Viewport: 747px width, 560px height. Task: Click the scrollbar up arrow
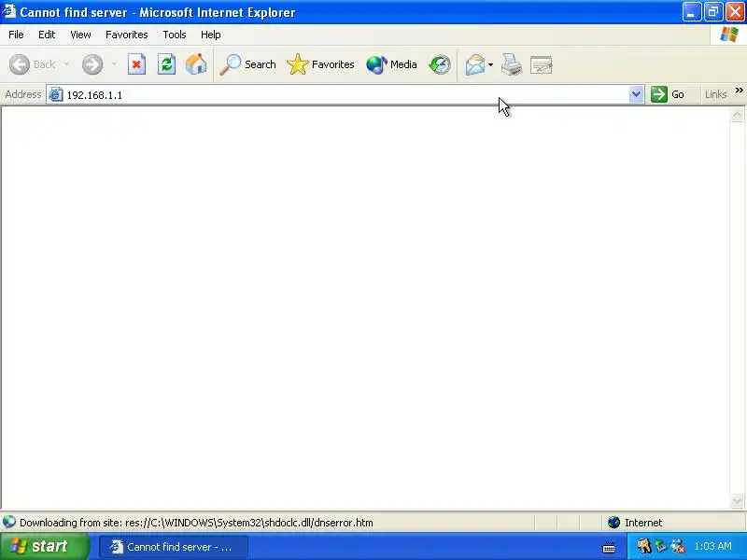click(x=737, y=115)
